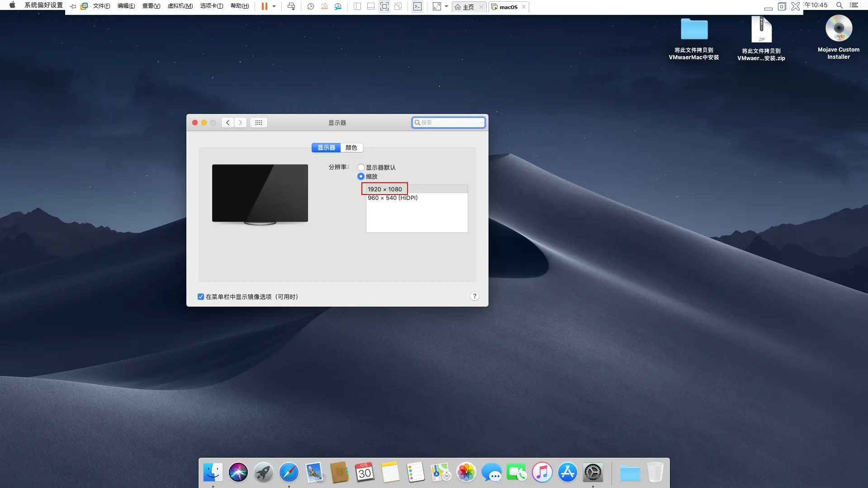Open the VMware console view icon

(417, 6)
